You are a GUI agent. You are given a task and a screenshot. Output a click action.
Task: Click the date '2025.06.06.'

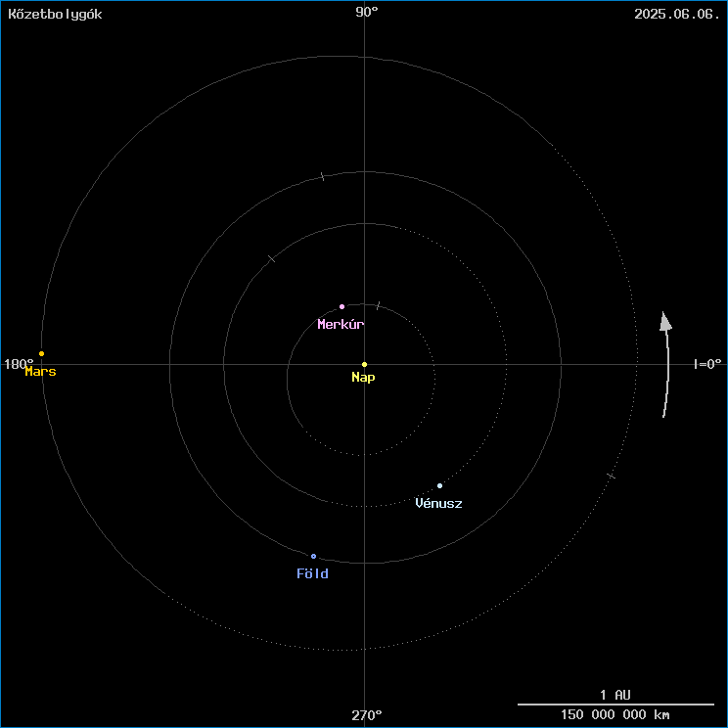click(x=677, y=14)
